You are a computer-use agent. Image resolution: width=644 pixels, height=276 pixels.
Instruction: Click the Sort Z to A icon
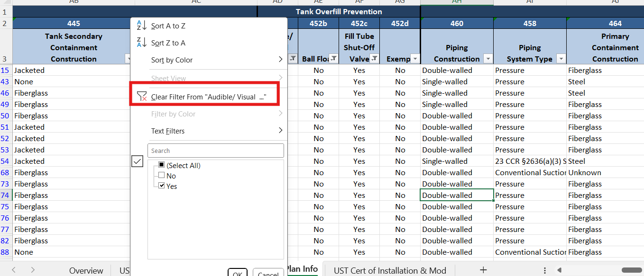141,43
